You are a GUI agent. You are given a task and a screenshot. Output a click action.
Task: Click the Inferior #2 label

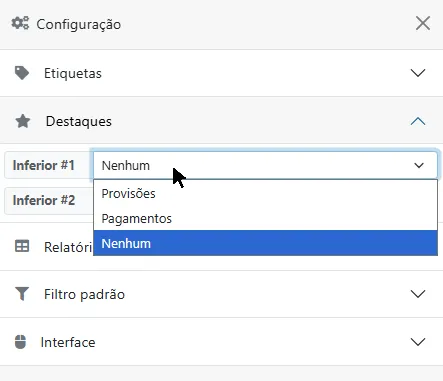click(x=44, y=200)
